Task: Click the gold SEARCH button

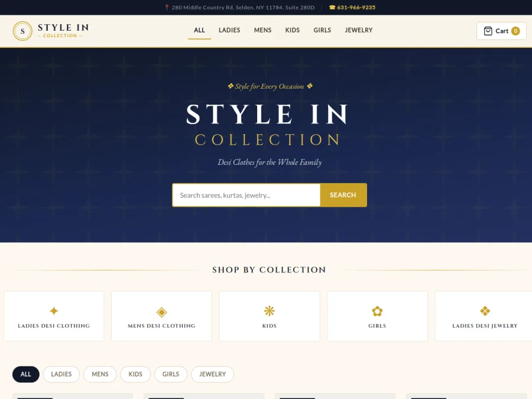Action: point(343,195)
